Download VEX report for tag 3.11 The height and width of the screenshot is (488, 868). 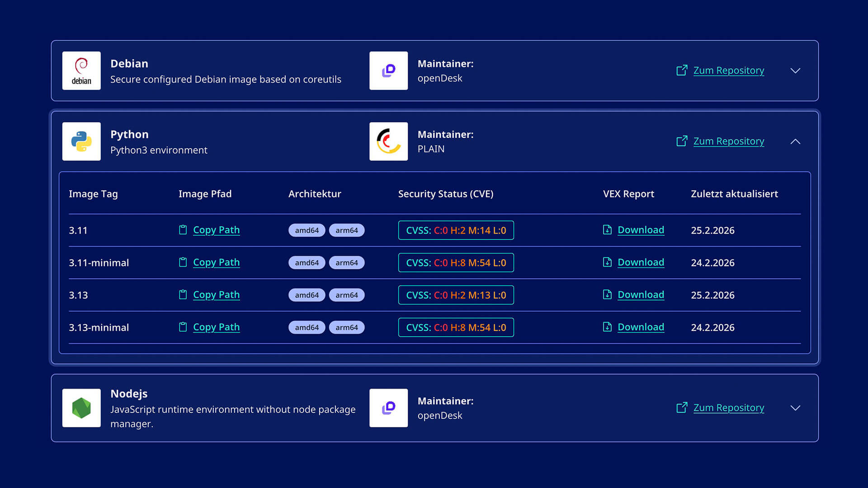point(641,230)
